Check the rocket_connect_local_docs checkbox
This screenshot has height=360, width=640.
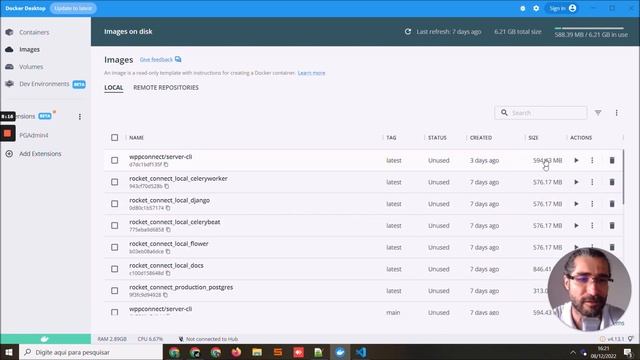tap(115, 269)
